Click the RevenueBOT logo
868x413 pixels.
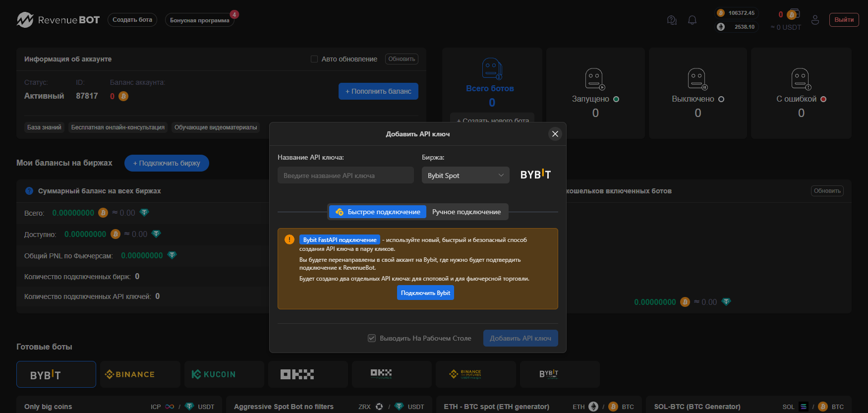coord(58,20)
